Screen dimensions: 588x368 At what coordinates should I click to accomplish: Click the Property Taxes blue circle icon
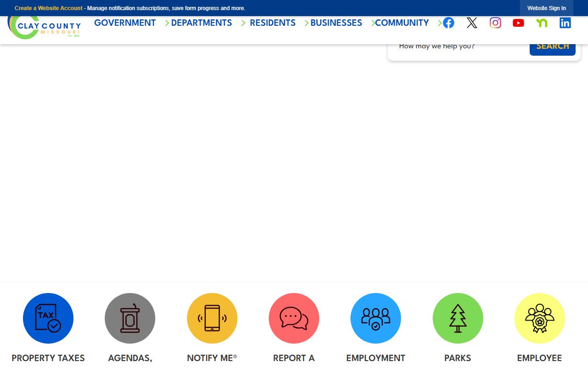48,318
